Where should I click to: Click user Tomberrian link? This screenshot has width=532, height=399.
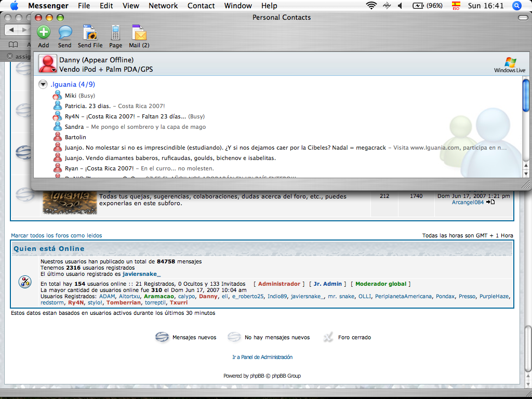click(124, 303)
